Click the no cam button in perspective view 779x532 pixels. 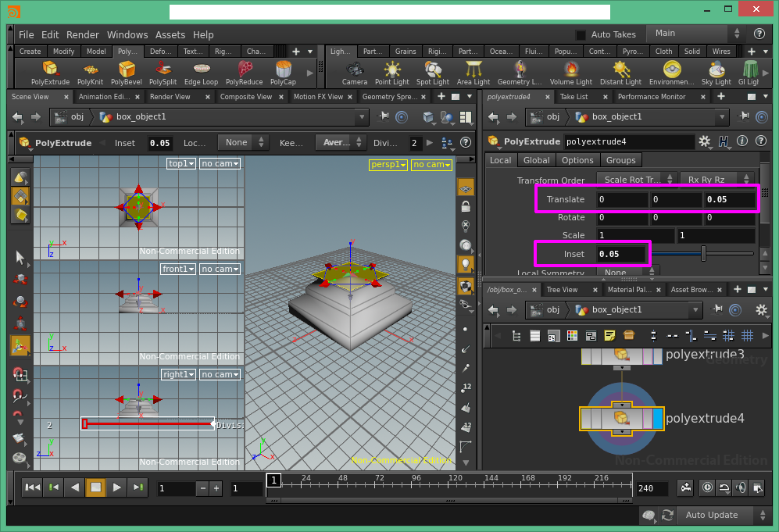point(431,164)
